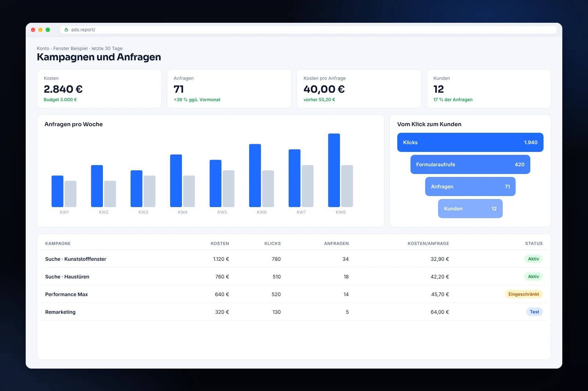Click the Anfragen funnel stage showing 71
Image resolution: width=588 pixels, height=391 pixels.
pyautogui.click(x=470, y=186)
